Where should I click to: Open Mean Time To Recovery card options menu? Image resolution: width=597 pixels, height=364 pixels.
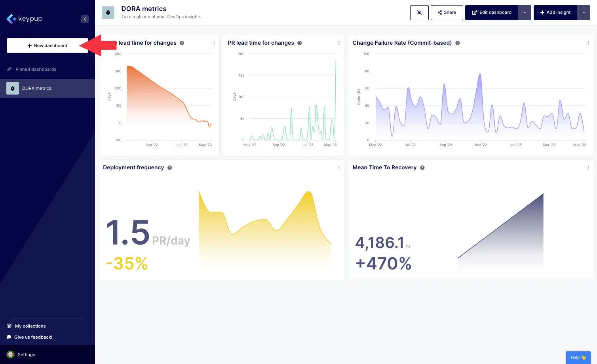(x=588, y=167)
